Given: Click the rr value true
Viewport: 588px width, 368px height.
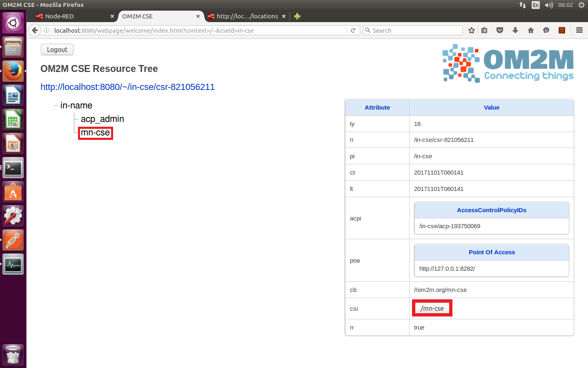Looking at the screenshot, I should click(x=419, y=328).
